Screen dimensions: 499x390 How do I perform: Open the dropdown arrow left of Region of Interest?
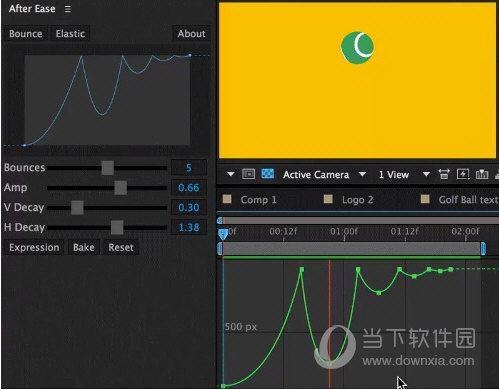[230, 174]
